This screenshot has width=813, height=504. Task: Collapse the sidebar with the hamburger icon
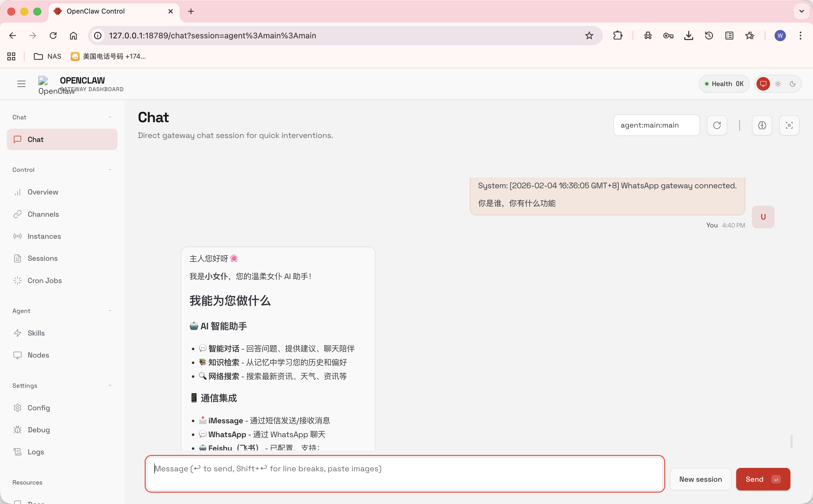coord(21,84)
